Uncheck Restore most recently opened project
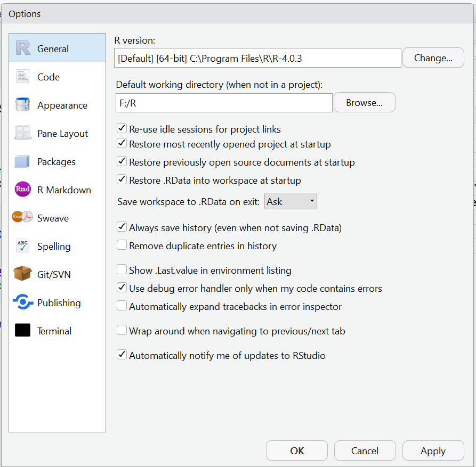Screen dimensions: 476x467 (122, 143)
